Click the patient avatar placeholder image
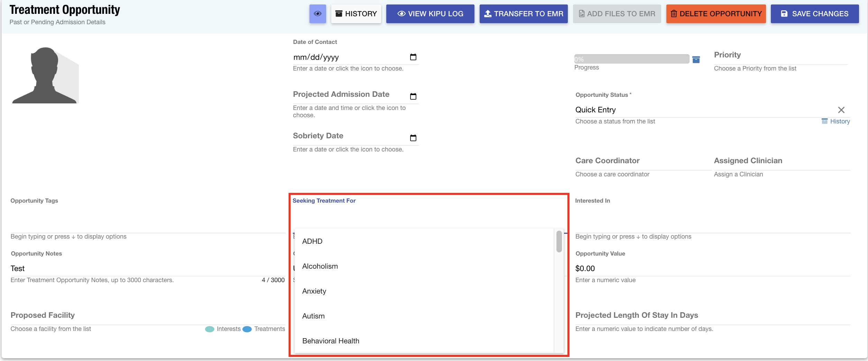This screenshot has height=361, width=868. click(45, 75)
